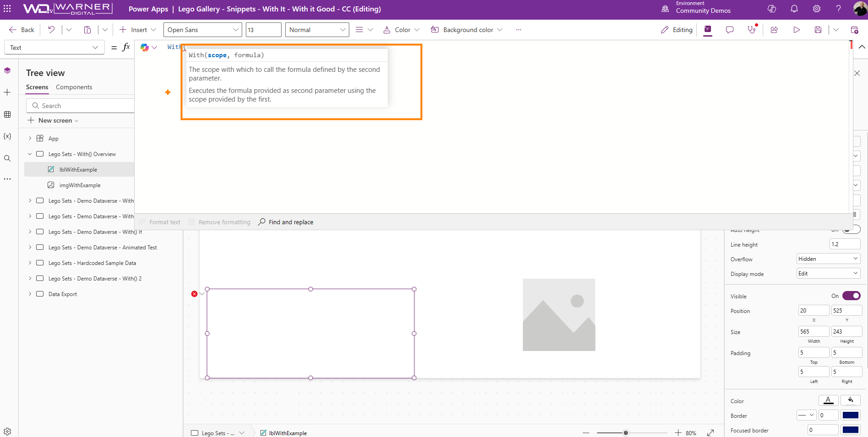The height and width of the screenshot is (437, 868).
Task: Select lblWithExample in the tree
Action: 79,169
